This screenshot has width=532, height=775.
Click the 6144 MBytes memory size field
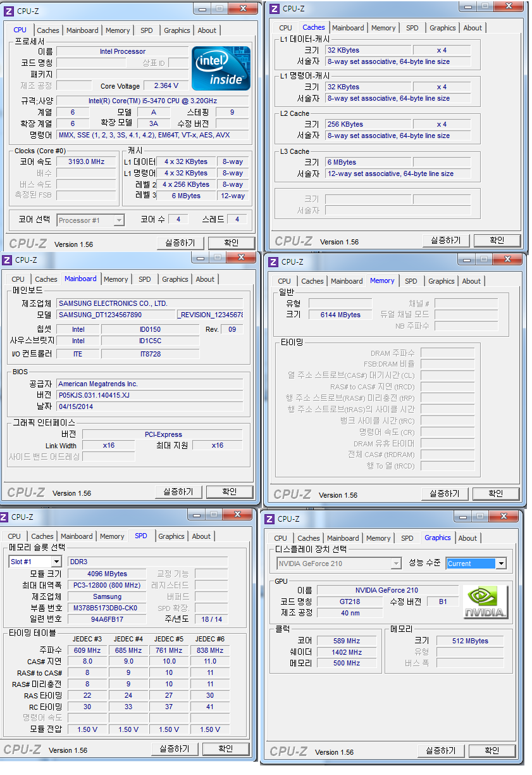click(340, 315)
